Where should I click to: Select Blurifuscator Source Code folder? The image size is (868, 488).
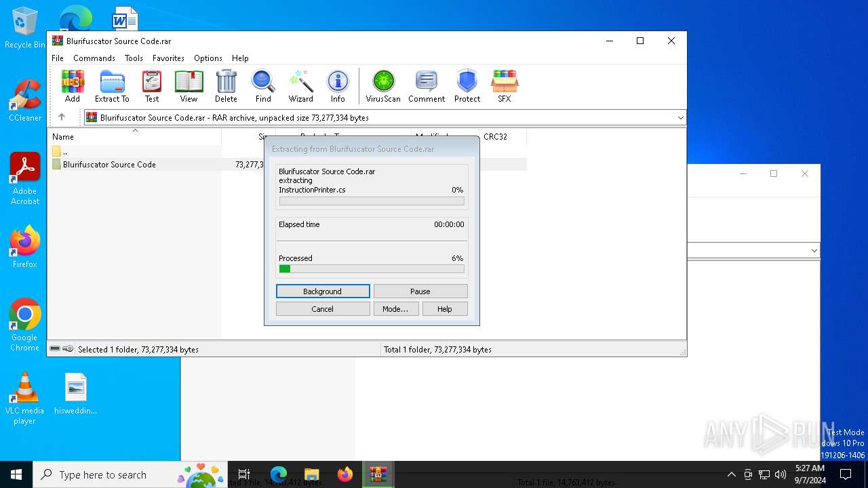pos(104,164)
